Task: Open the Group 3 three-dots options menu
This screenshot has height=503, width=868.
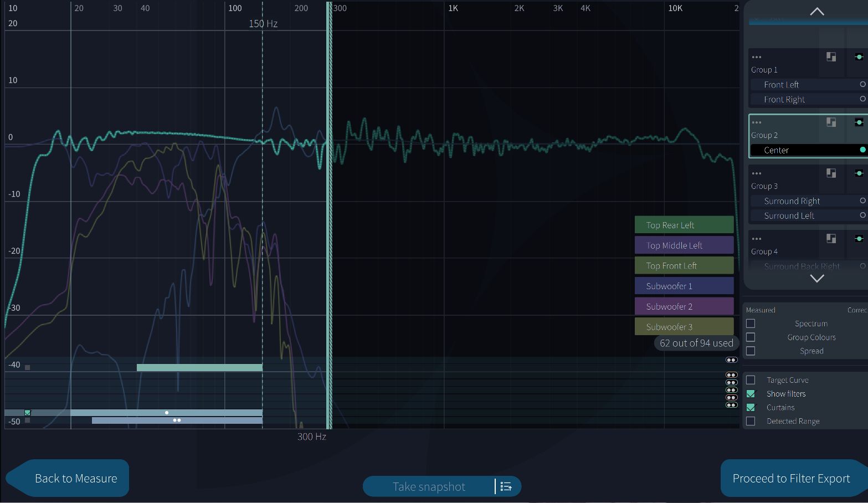Action: point(757,173)
